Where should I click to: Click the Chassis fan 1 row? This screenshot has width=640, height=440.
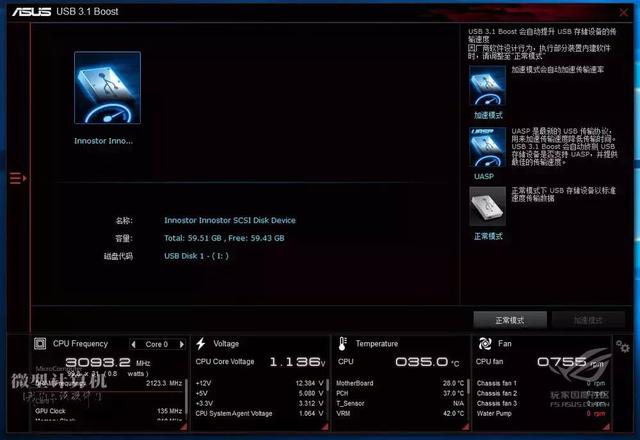tap(541, 383)
